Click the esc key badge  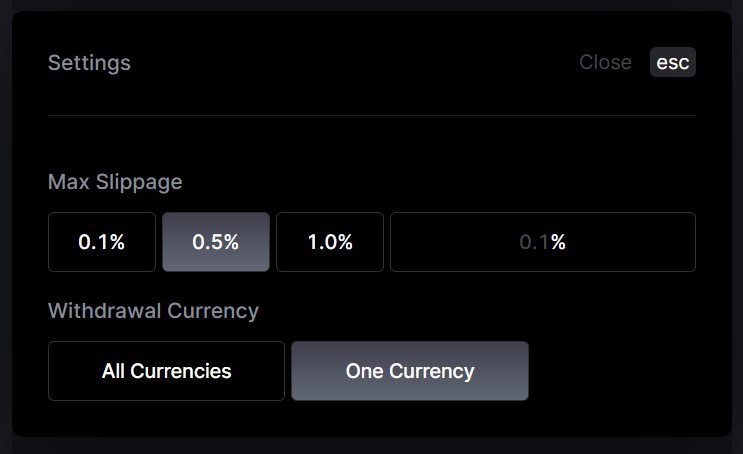(x=672, y=62)
